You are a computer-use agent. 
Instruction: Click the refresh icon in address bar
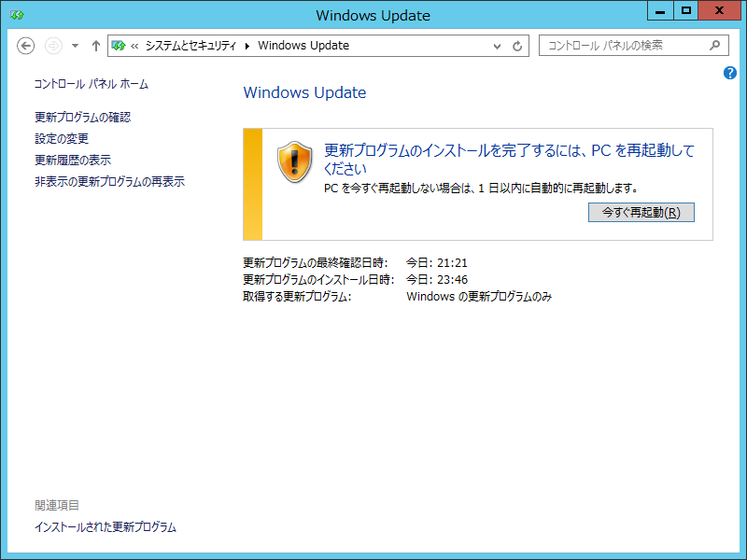coord(517,45)
